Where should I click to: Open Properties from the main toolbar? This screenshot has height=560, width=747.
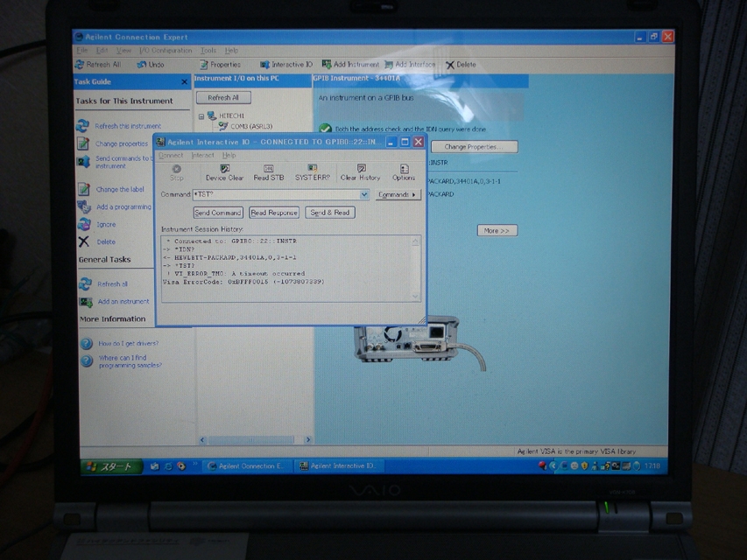point(221,64)
